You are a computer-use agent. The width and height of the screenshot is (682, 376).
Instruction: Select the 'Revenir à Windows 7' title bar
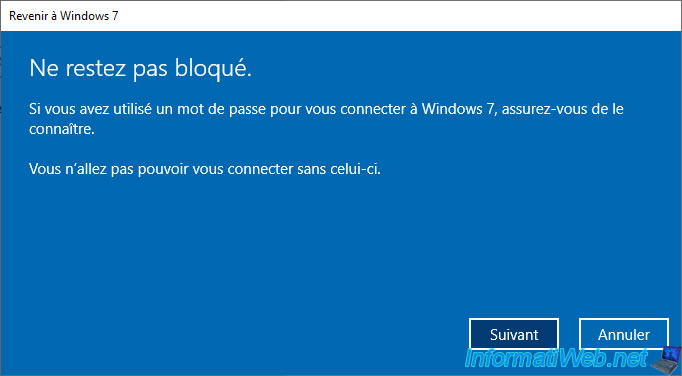pos(341,16)
